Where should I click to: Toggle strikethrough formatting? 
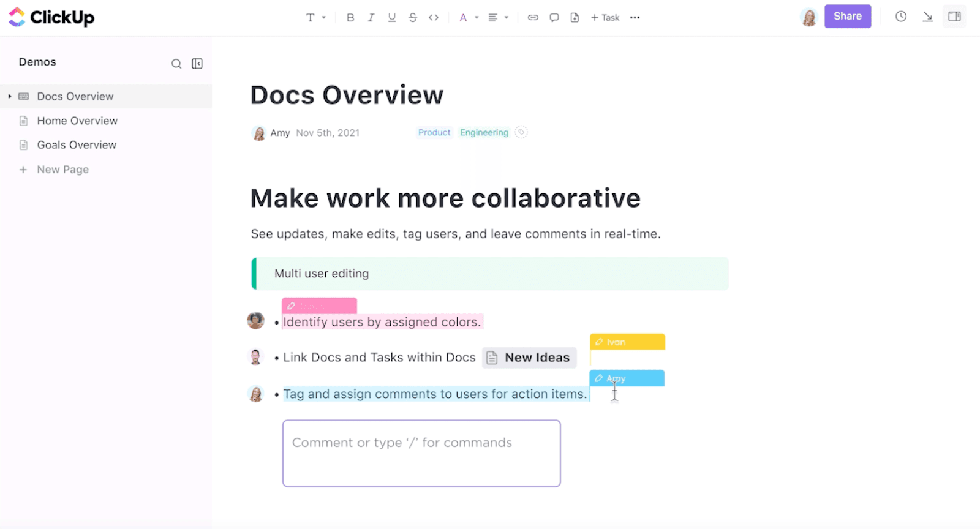point(413,18)
